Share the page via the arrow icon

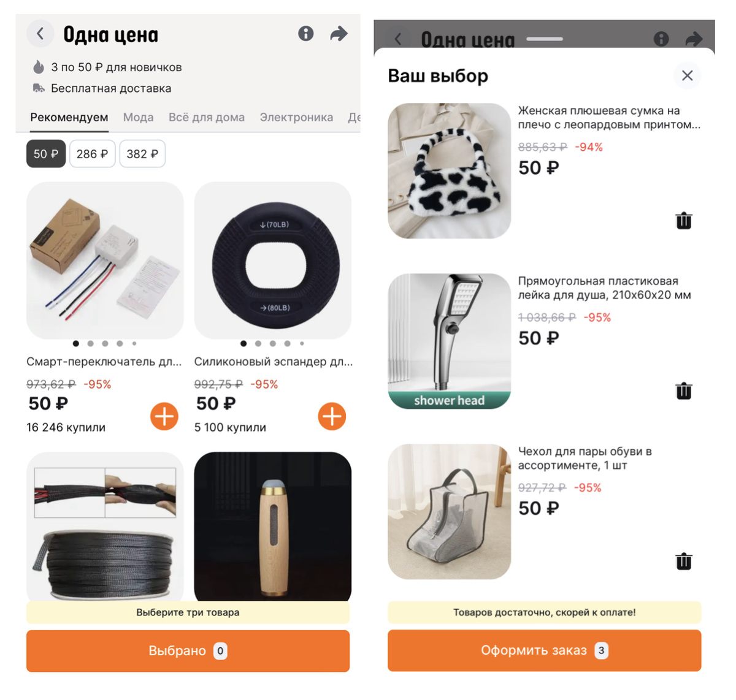coord(339,34)
